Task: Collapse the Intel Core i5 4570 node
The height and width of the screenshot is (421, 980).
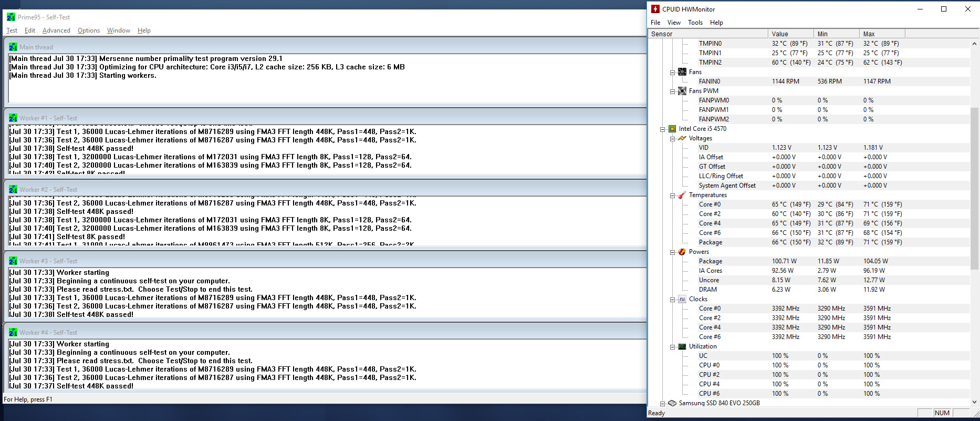Action: (663, 129)
